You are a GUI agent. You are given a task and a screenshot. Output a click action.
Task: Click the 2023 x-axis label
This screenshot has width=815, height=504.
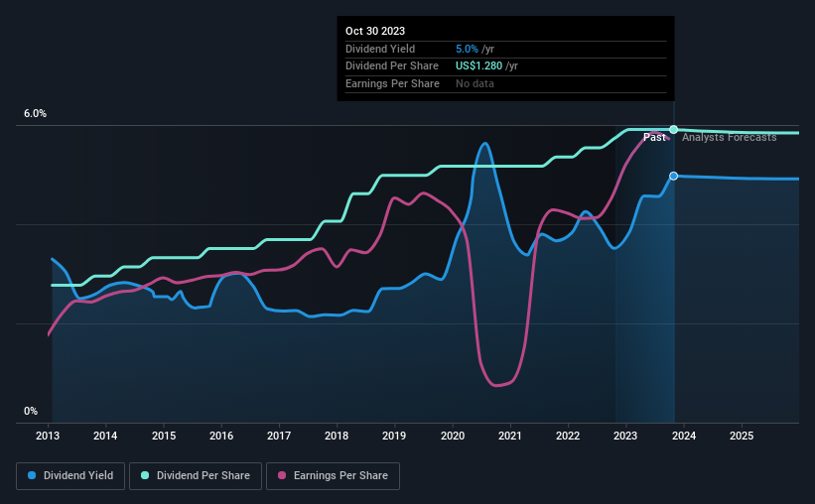pyautogui.click(x=625, y=436)
